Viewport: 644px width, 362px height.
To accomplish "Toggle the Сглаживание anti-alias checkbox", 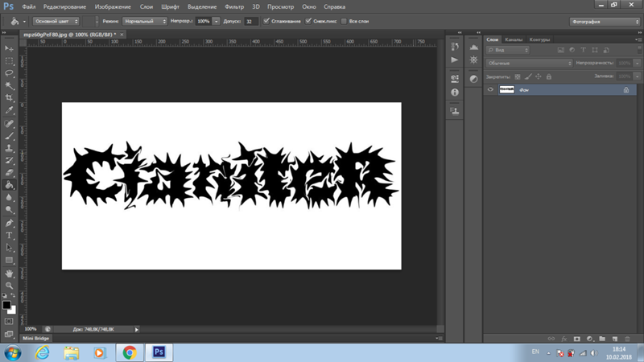I will (266, 21).
